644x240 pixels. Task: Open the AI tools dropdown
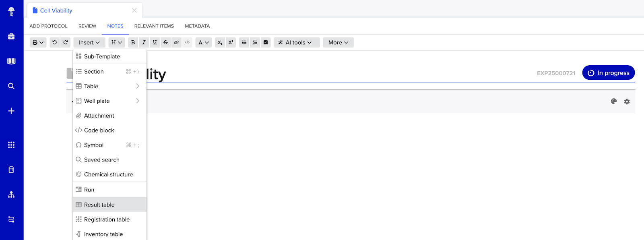tap(296, 42)
